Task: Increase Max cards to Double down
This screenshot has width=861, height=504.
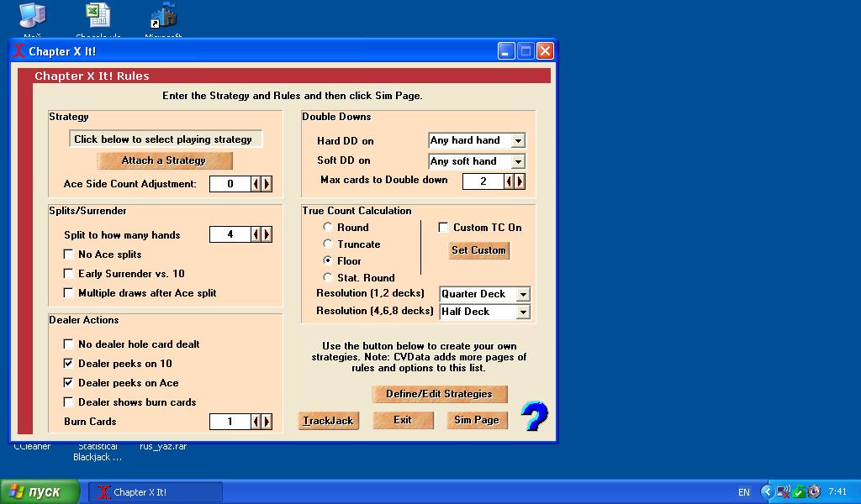Action: point(520,181)
